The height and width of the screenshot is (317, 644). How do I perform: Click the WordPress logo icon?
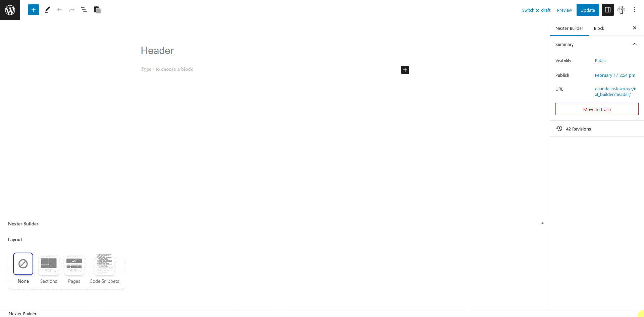10,10
